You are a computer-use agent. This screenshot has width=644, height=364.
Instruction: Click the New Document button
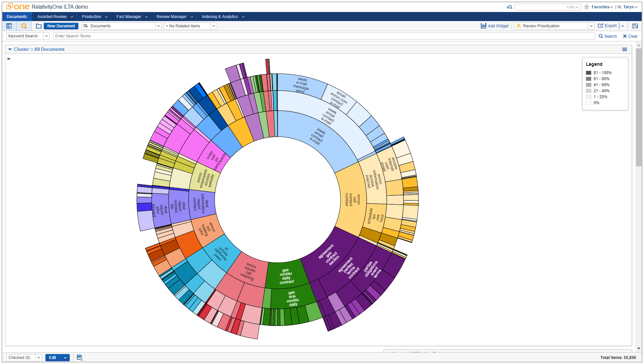pos(61,26)
